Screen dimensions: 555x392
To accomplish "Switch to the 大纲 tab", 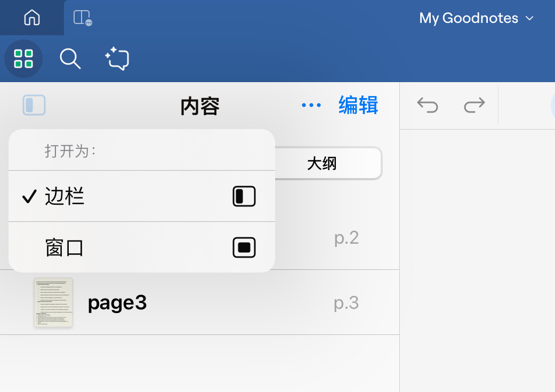I will tap(321, 164).
